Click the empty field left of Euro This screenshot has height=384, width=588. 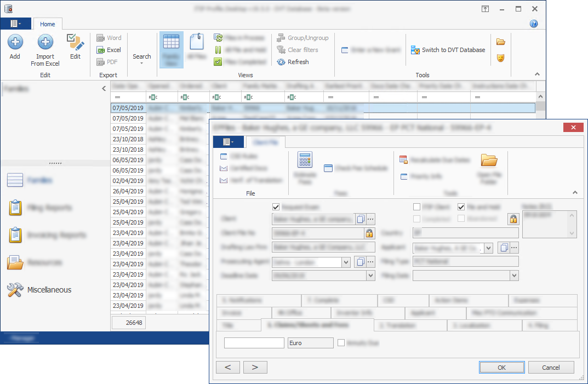click(x=254, y=343)
